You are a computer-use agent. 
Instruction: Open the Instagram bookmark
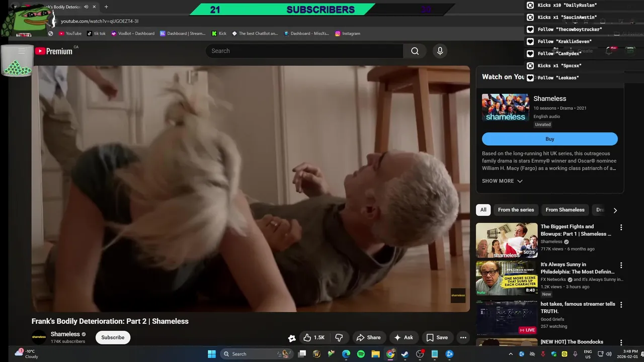pyautogui.click(x=348, y=33)
